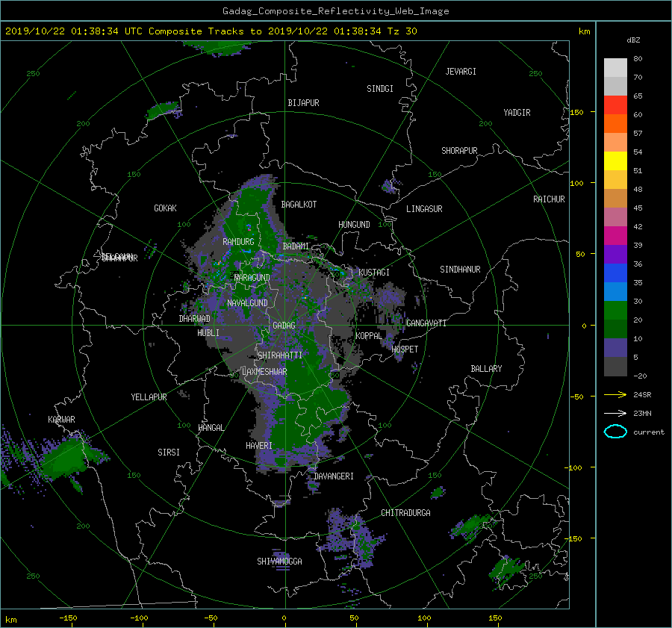Screen dimensions: 672x628
Task: Click the JEVARGI city label
Action: (461, 72)
